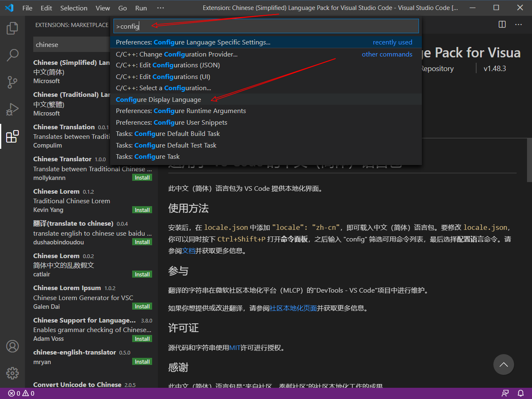Open Manage gear icon
Image resolution: width=532 pixels, height=399 pixels.
[x=12, y=373]
